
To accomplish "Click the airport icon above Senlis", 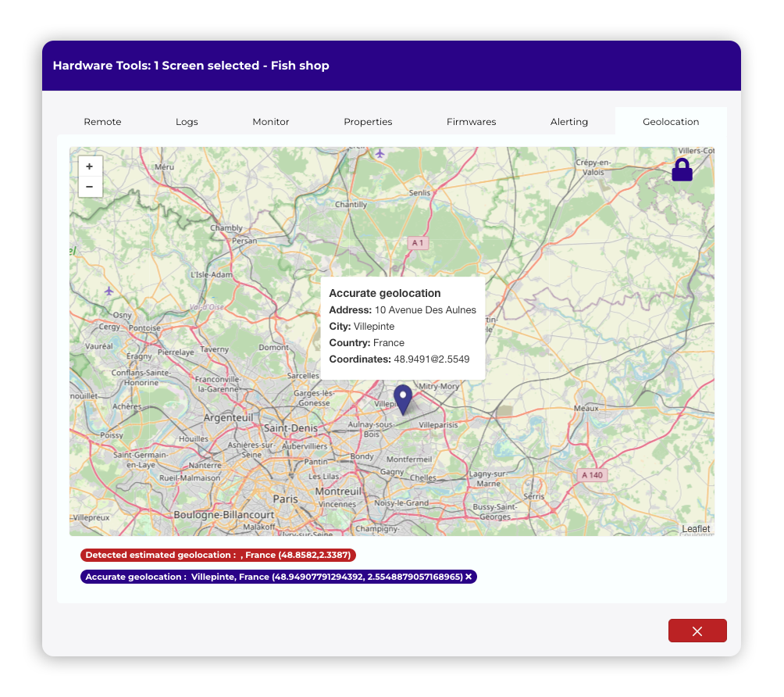I will click(x=380, y=152).
